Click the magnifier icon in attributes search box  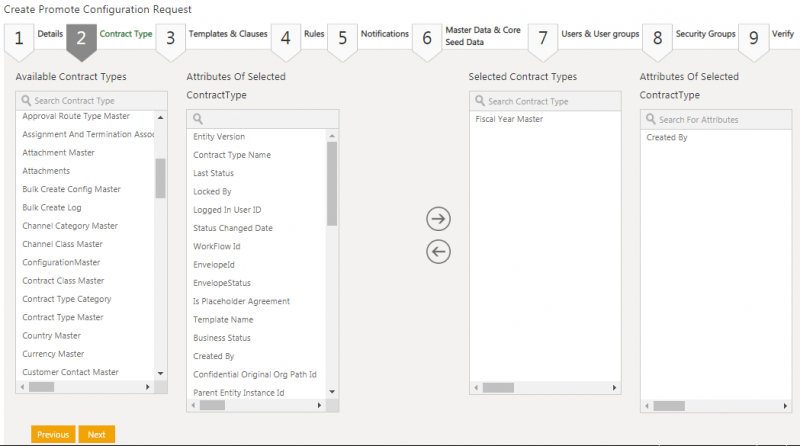[198, 119]
